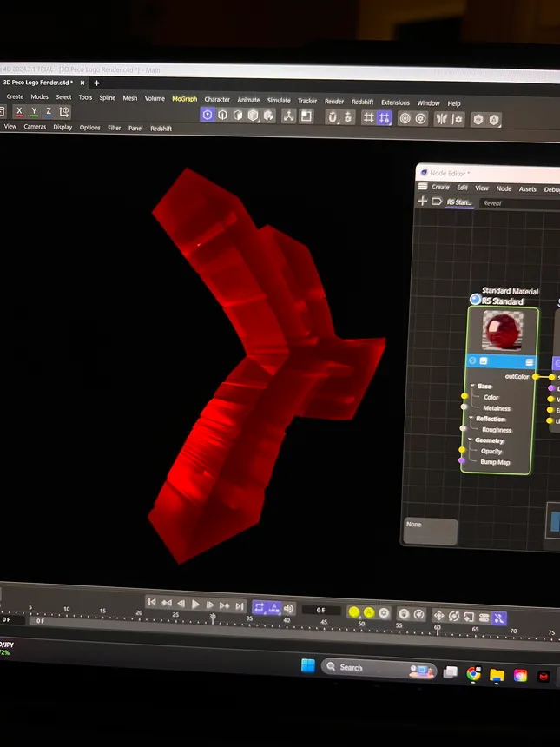Viewport: 560px width, 747px height.
Task: Open the viewport Display menu
Action: click(63, 127)
